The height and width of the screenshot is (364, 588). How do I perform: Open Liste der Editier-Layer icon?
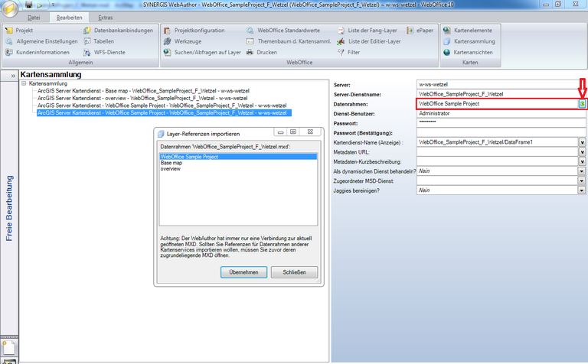[341, 41]
